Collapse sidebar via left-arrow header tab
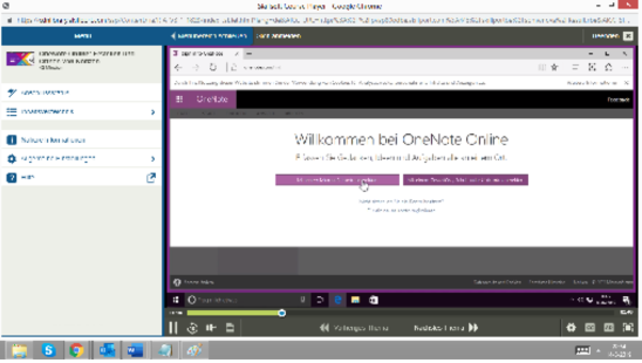The height and width of the screenshot is (363, 642). (209, 36)
